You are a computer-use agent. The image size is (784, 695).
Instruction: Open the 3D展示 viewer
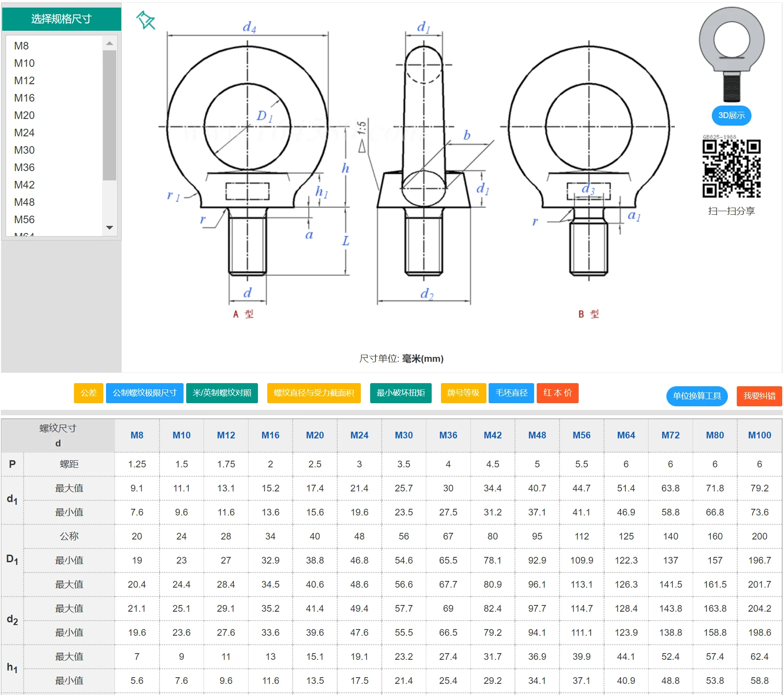(x=731, y=115)
